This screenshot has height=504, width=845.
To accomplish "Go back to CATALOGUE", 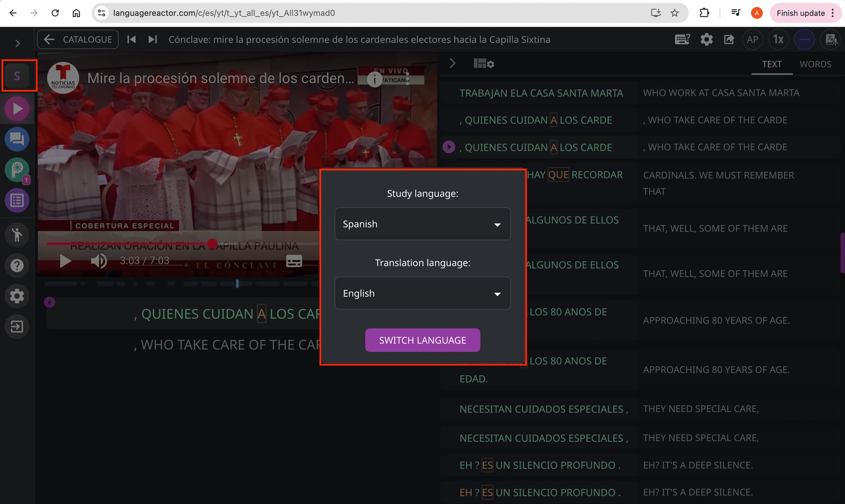I will tap(78, 40).
